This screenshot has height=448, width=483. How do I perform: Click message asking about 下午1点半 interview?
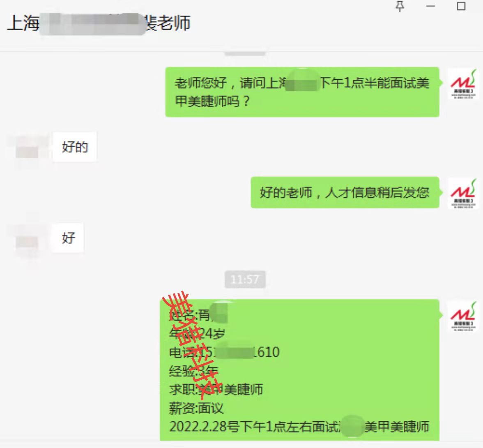(302, 92)
